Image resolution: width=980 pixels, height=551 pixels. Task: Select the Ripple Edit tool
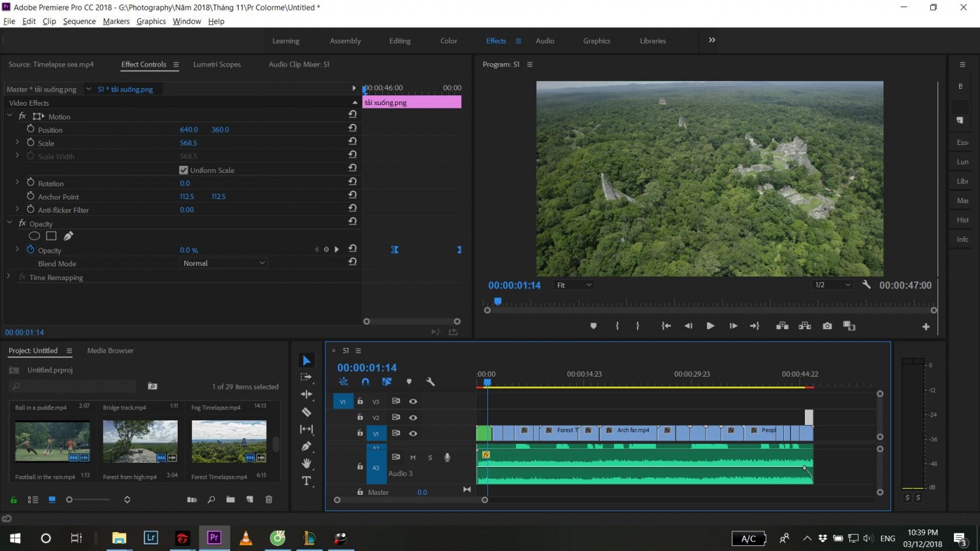[306, 394]
